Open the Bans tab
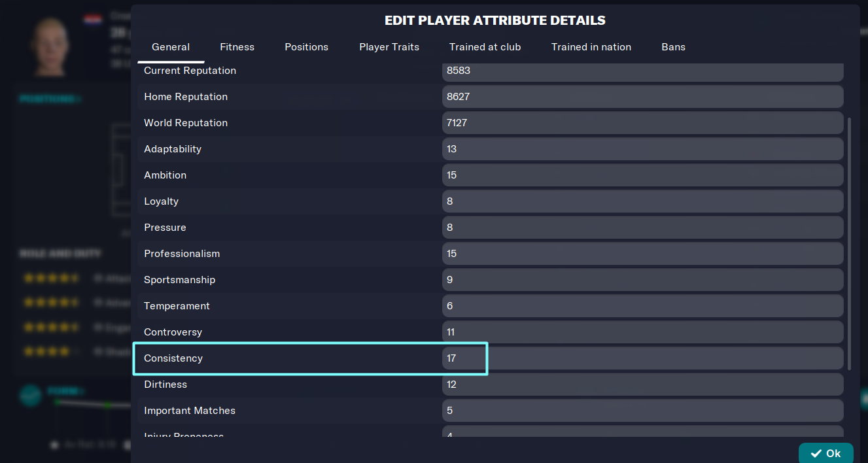 tap(673, 47)
